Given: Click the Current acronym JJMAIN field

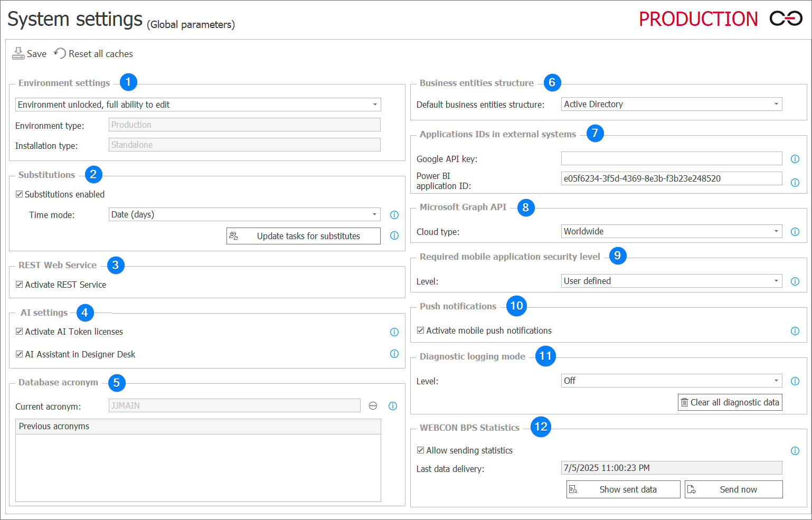Looking at the screenshot, I should click(x=234, y=405).
